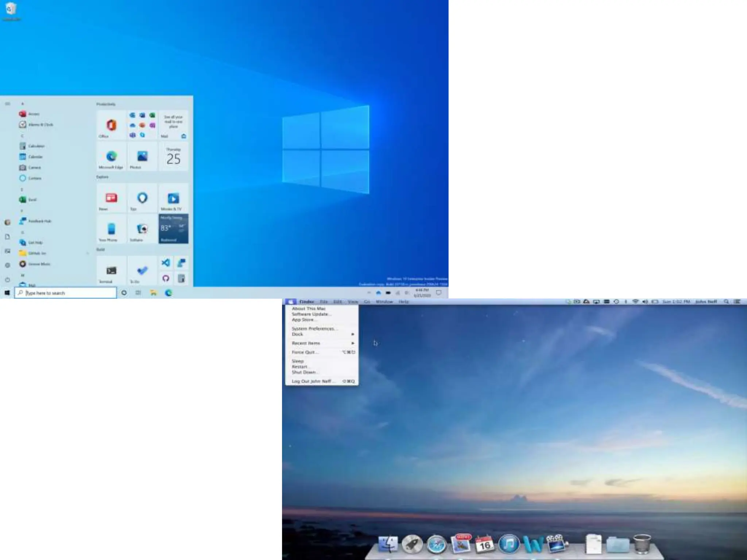This screenshot has width=747, height=560.
Task: Click the volume icon in Mac menu bar
Action: pos(645,302)
